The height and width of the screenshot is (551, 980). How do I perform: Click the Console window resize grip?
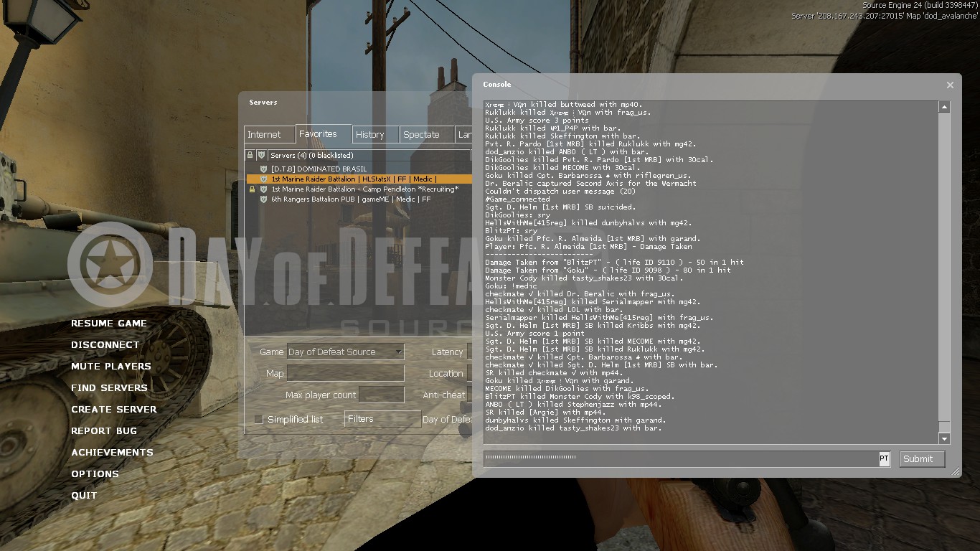click(x=956, y=471)
